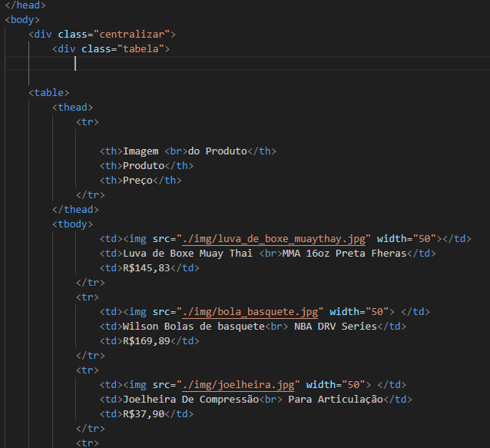The width and height of the screenshot is (490, 448).
Task: Click 'Para Articulação' text
Action: 336,400
